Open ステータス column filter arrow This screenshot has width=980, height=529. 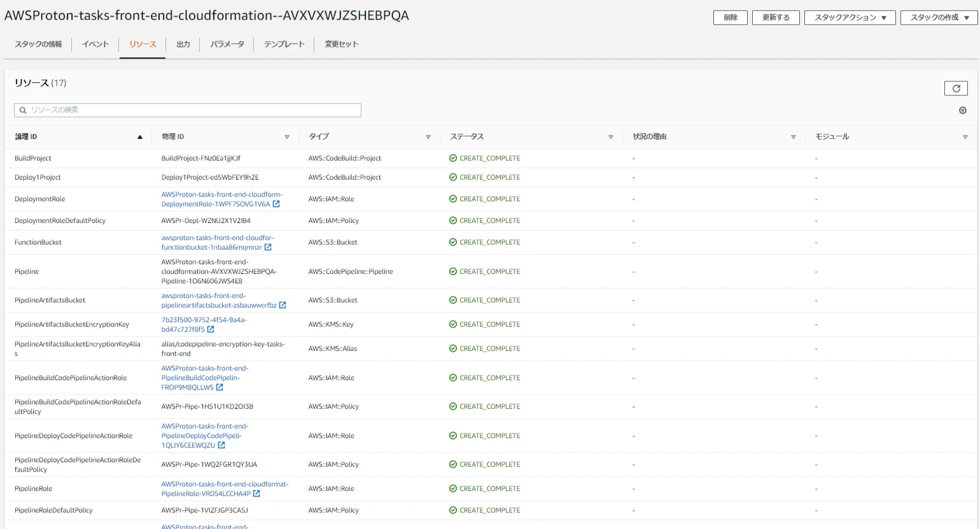(611, 137)
